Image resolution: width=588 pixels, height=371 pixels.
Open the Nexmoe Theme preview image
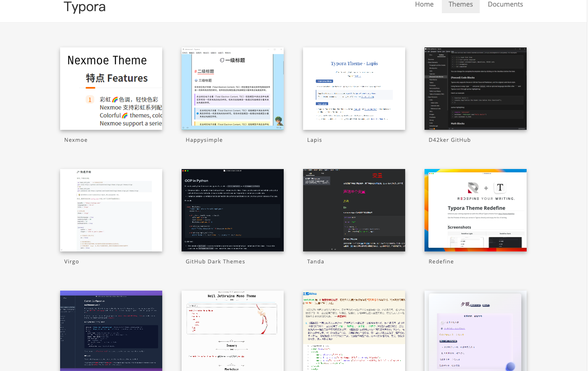tap(111, 89)
